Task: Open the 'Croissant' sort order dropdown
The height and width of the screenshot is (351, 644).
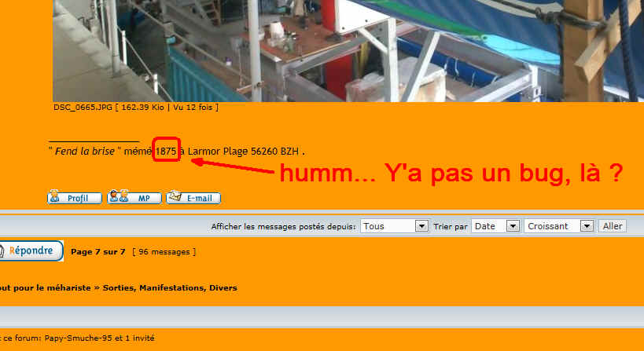Action: (x=559, y=226)
